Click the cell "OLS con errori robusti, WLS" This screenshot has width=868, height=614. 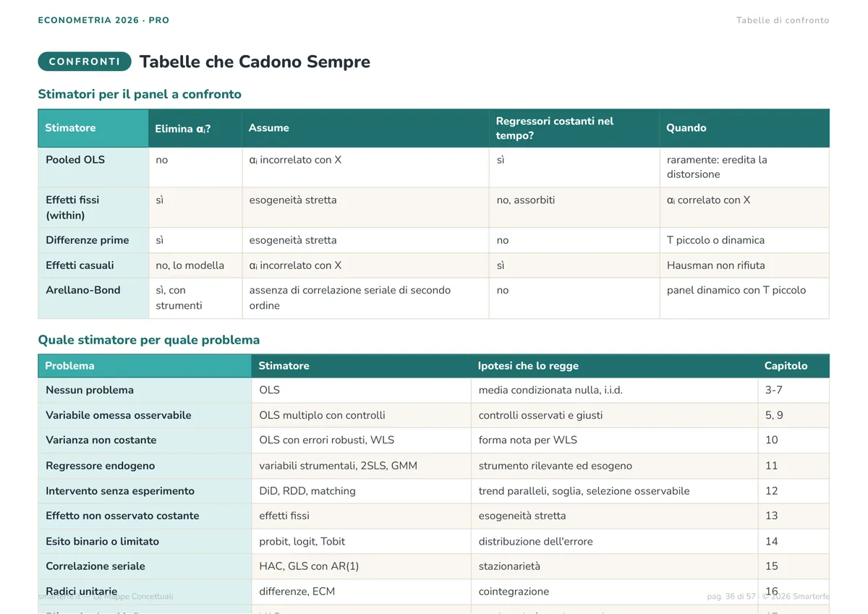click(x=361, y=440)
